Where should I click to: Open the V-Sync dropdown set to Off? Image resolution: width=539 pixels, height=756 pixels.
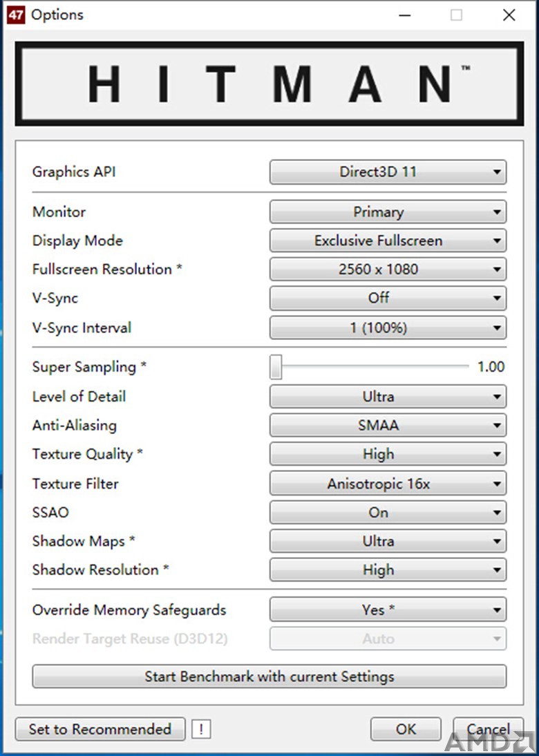[x=388, y=298]
